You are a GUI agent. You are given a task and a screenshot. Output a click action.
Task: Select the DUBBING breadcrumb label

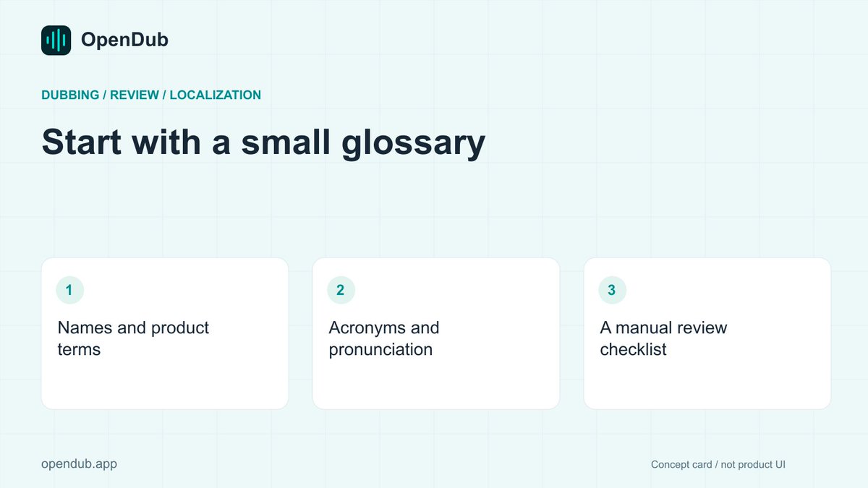tap(70, 95)
